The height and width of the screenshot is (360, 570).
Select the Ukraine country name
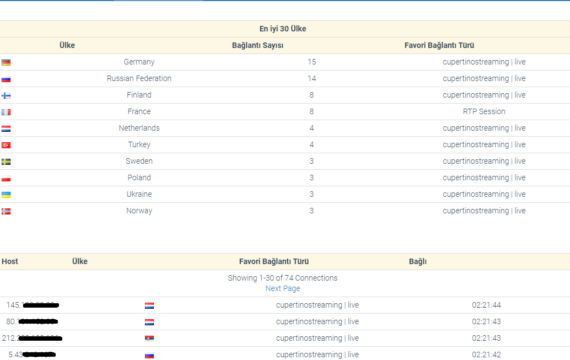pos(139,194)
